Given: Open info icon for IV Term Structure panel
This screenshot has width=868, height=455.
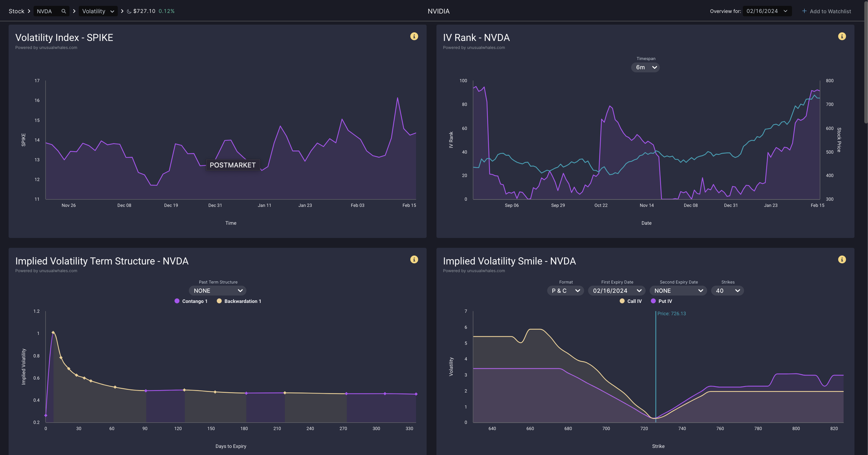Looking at the screenshot, I should click(x=414, y=260).
